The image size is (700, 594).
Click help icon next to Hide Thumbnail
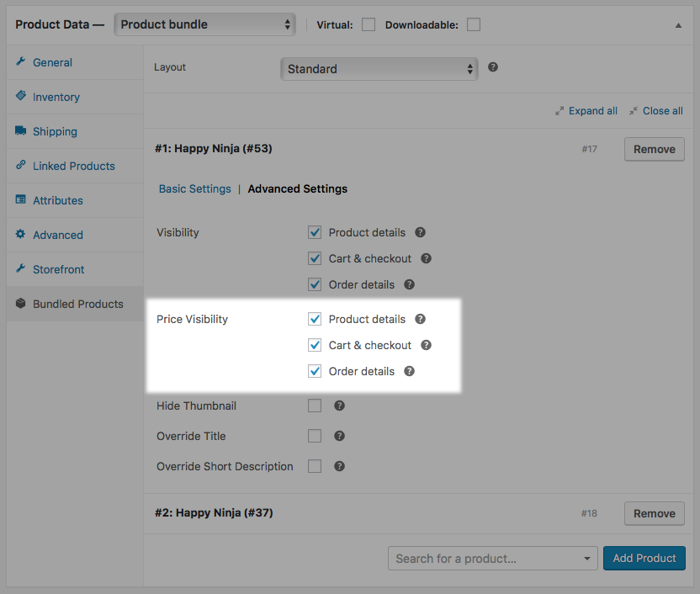pyautogui.click(x=339, y=406)
